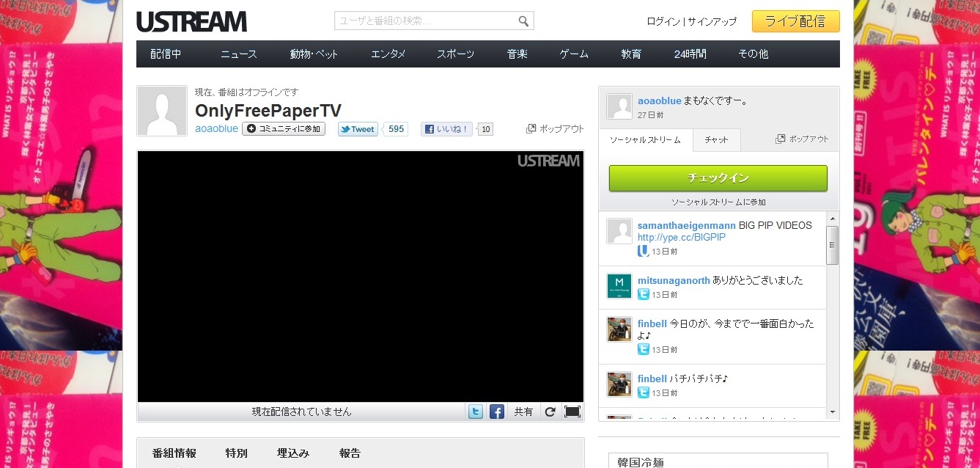Click the green チェックイン button

718,178
